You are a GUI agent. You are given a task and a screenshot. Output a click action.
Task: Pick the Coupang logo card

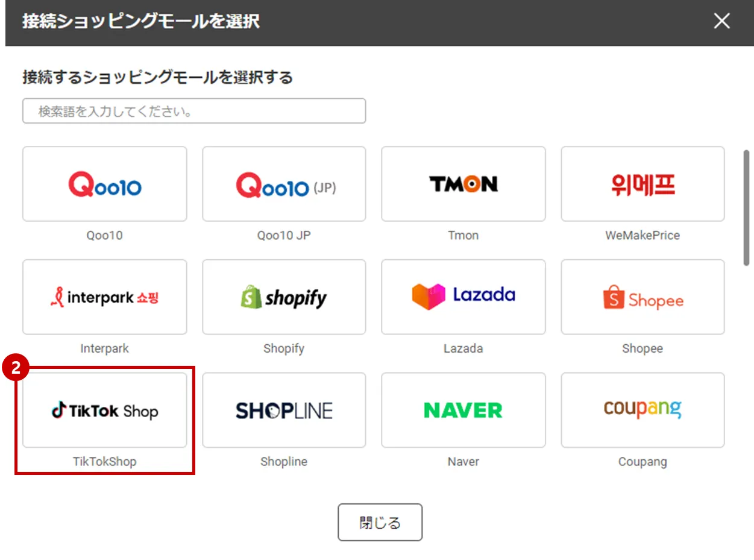642,410
